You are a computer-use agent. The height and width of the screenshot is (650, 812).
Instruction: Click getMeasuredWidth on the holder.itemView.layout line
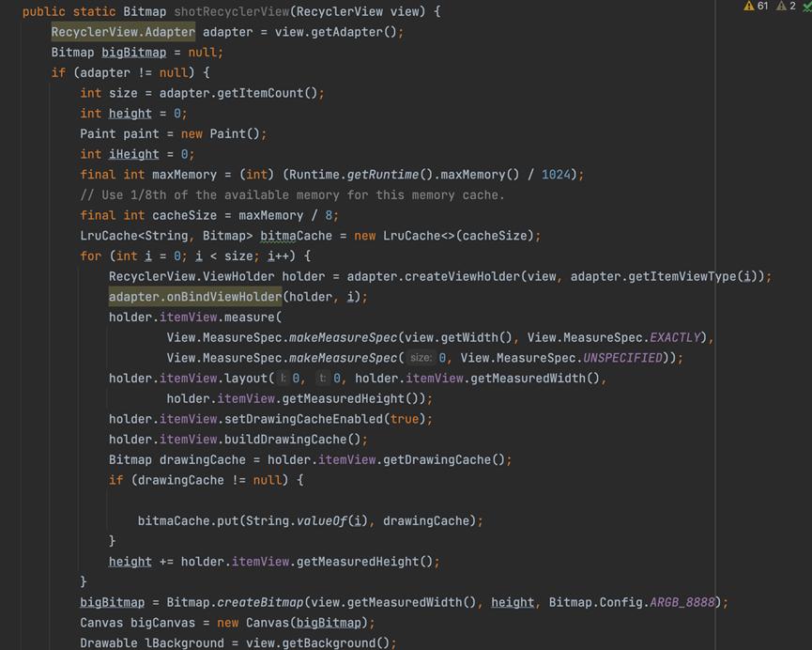click(x=528, y=379)
